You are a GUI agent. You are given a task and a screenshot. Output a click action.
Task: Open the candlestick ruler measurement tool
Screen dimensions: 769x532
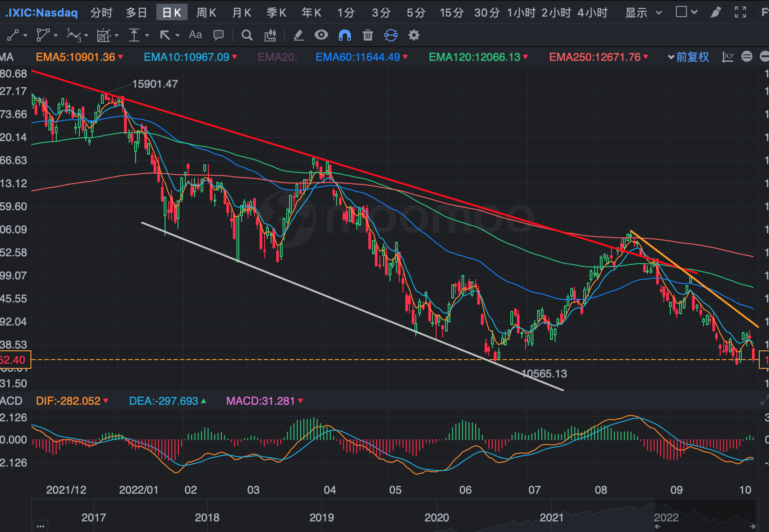[x=270, y=35]
